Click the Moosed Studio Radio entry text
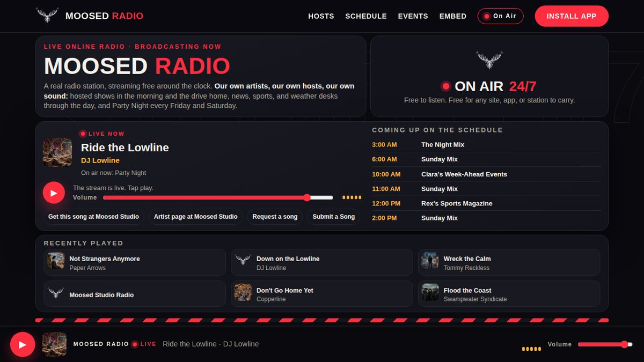The width and height of the screenshot is (644, 362). click(101, 295)
